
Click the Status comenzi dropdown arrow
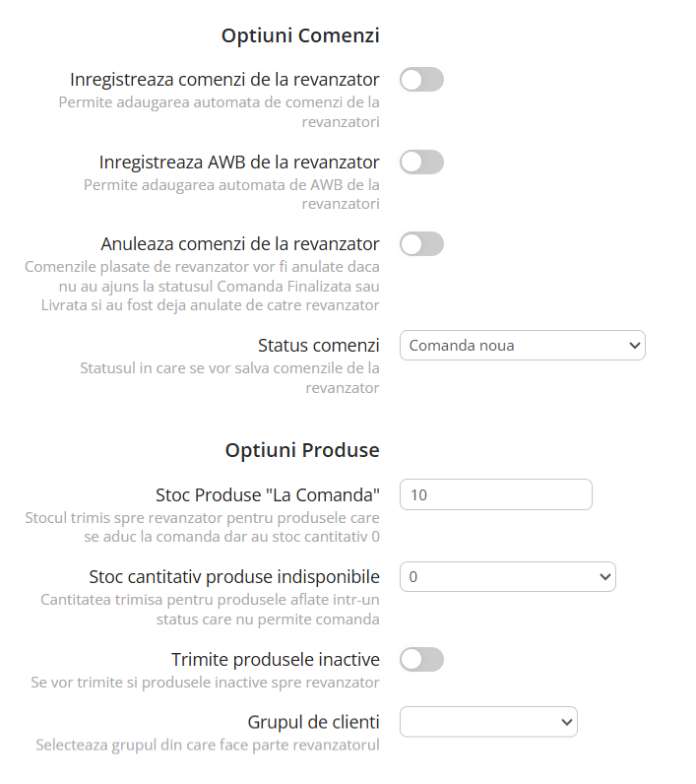tap(633, 346)
